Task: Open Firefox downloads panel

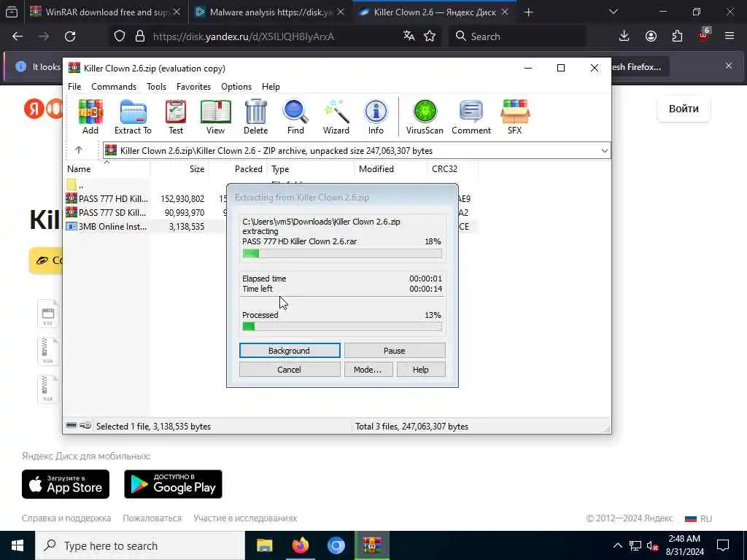Action: (624, 36)
